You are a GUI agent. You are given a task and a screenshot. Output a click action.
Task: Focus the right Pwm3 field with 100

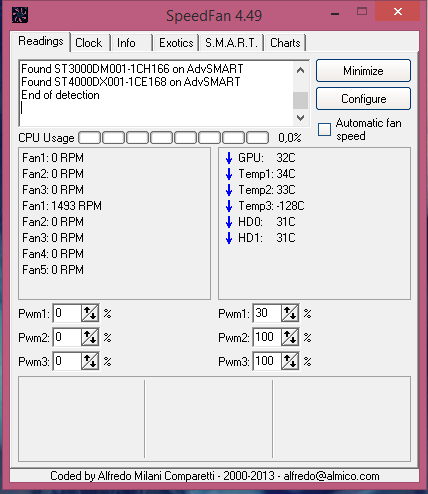pyautogui.click(x=267, y=361)
